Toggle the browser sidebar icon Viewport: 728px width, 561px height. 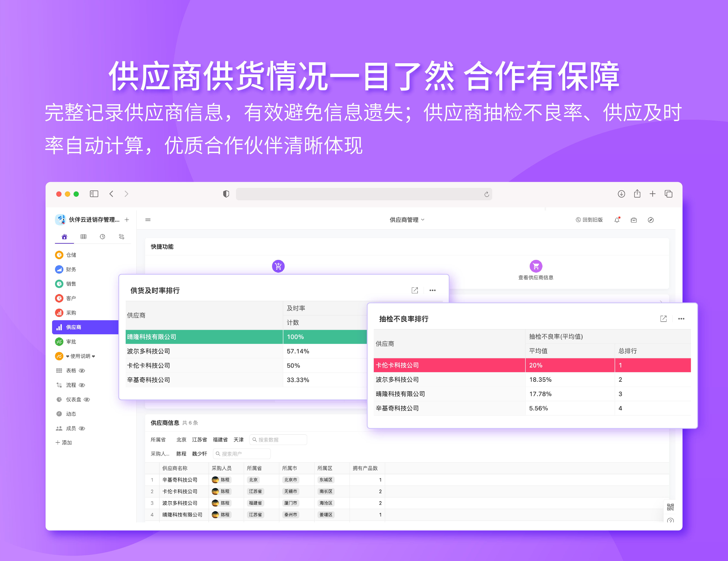(x=94, y=194)
